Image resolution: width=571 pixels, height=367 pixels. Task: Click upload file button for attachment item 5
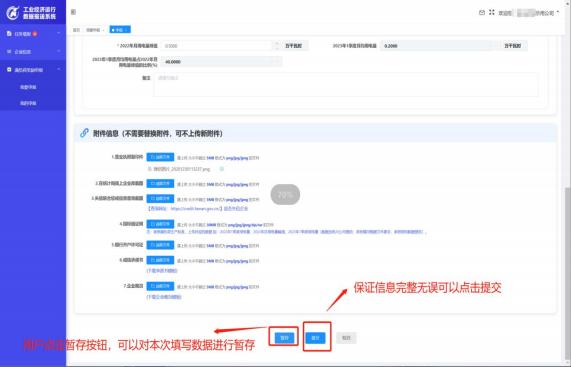[160, 245]
